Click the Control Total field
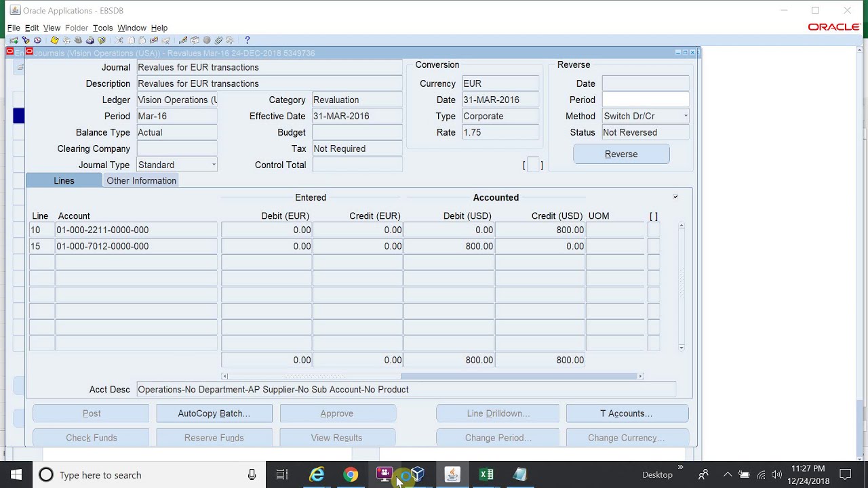Screen dimensions: 868x488 (x=357, y=165)
